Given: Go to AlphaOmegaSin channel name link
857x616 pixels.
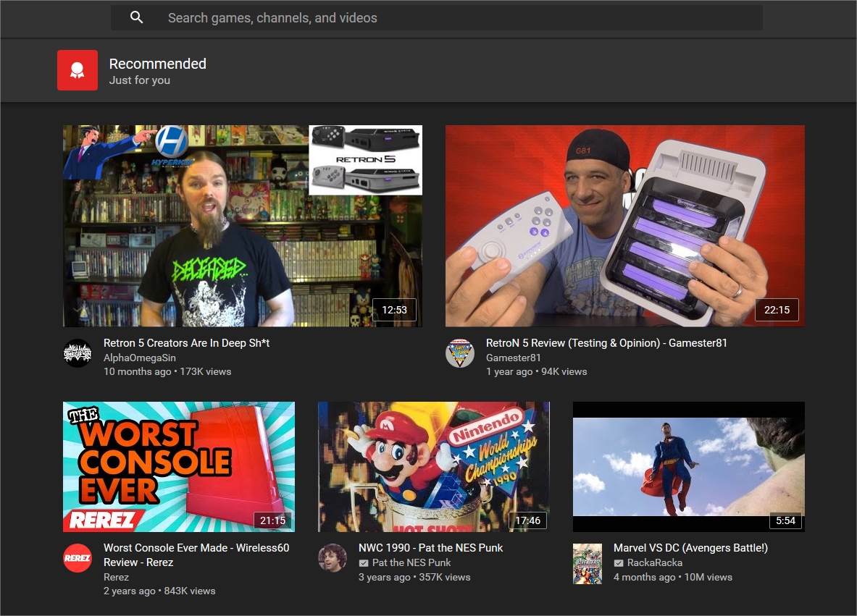Looking at the screenshot, I should tap(140, 358).
